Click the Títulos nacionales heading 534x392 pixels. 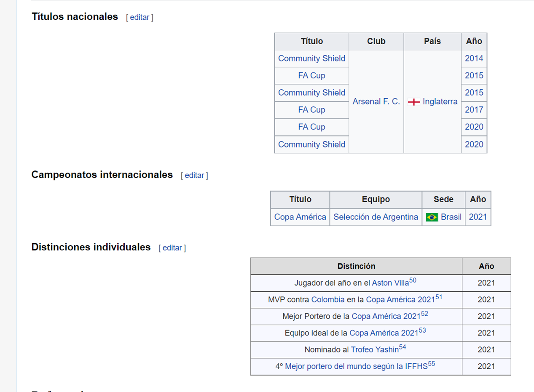click(75, 17)
